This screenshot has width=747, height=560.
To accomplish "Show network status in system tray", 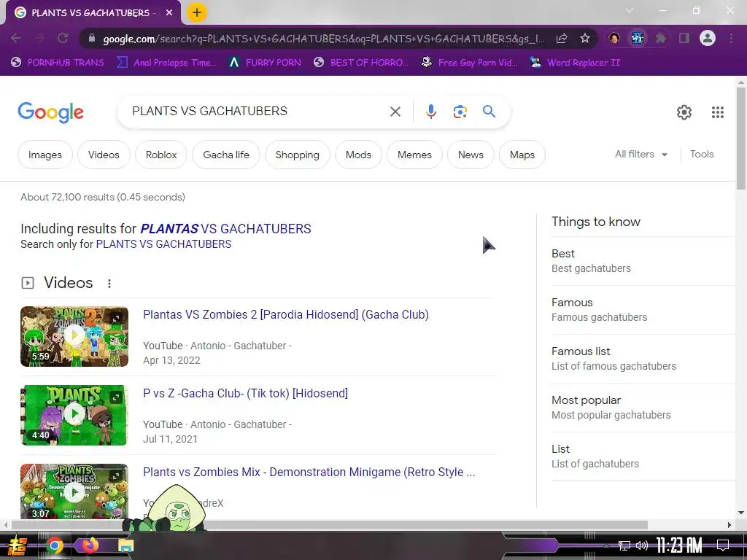I will coord(624,545).
